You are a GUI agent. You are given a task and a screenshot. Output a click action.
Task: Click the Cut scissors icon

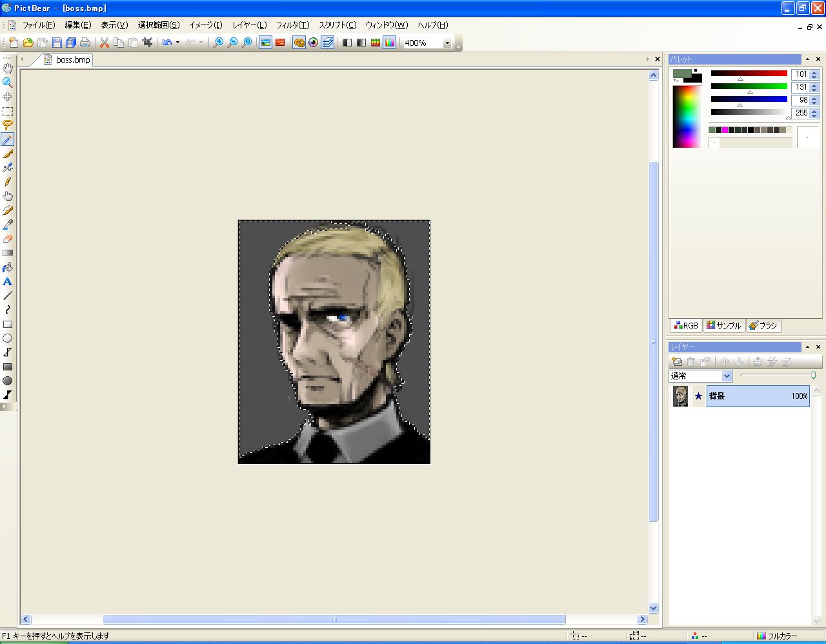click(x=105, y=43)
